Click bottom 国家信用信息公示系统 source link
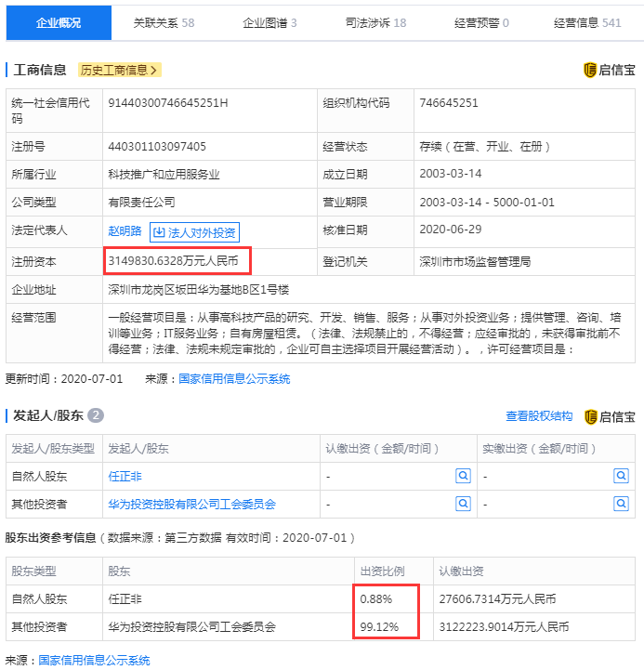This screenshot has width=644, height=670. pos(94,660)
